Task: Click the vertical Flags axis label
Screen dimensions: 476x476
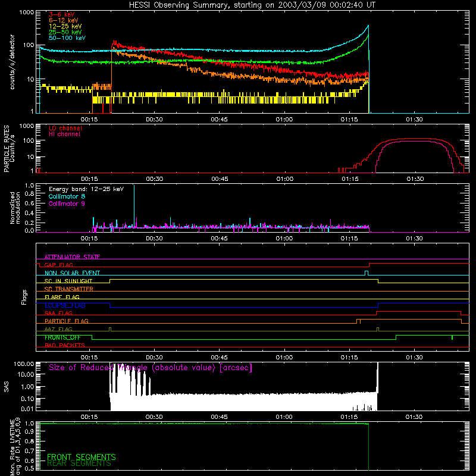Action: pyautogui.click(x=24, y=297)
